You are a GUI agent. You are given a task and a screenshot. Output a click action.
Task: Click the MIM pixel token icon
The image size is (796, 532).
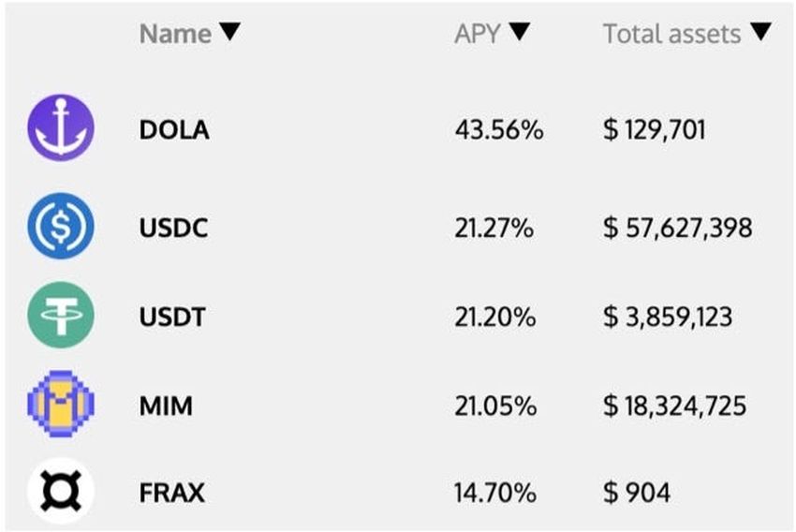61,406
